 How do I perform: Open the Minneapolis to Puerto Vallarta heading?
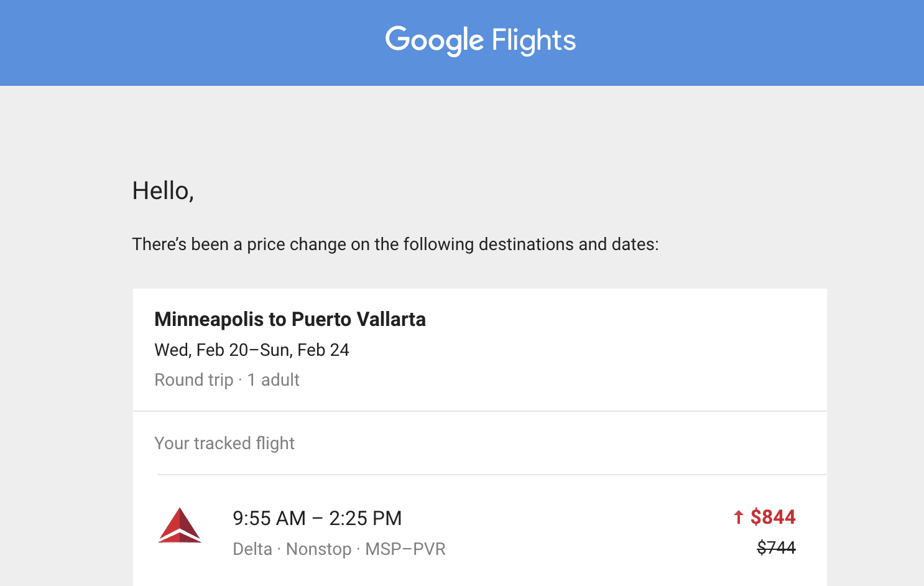[290, 319]
